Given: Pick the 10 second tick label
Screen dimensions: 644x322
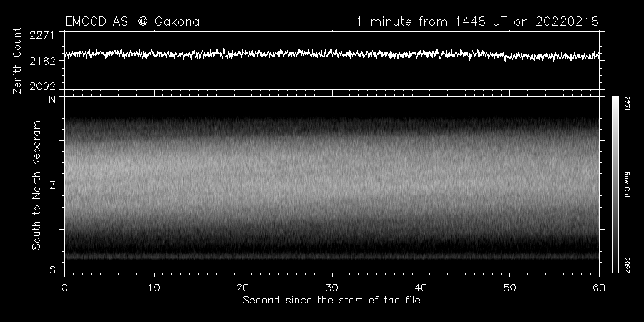Looking at the screenshot, I should coord(154,287).
